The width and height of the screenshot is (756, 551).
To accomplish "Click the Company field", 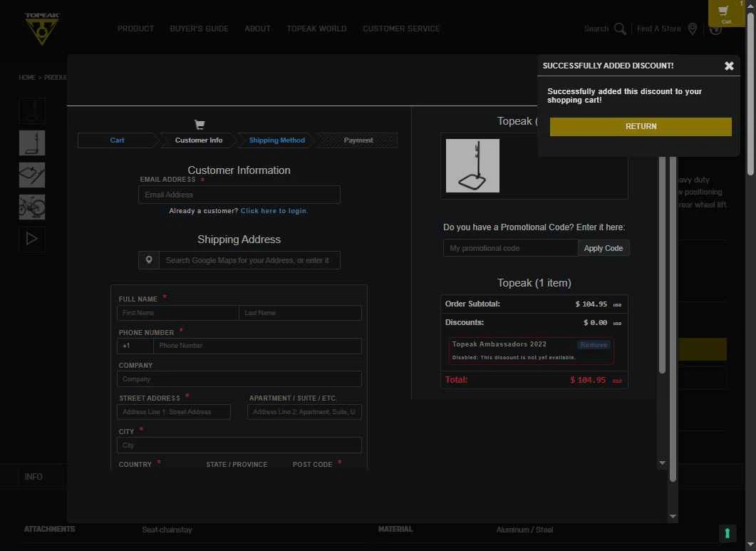I will (x=239, y=379).
